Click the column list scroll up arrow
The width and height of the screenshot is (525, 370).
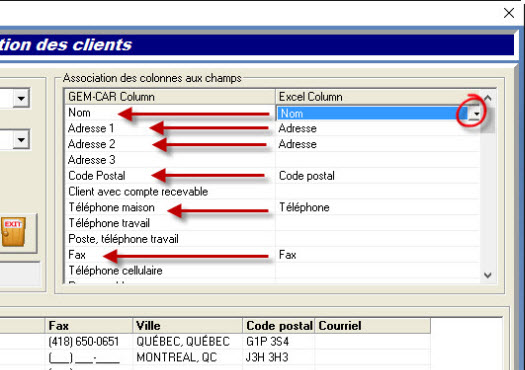click(488, 98)
